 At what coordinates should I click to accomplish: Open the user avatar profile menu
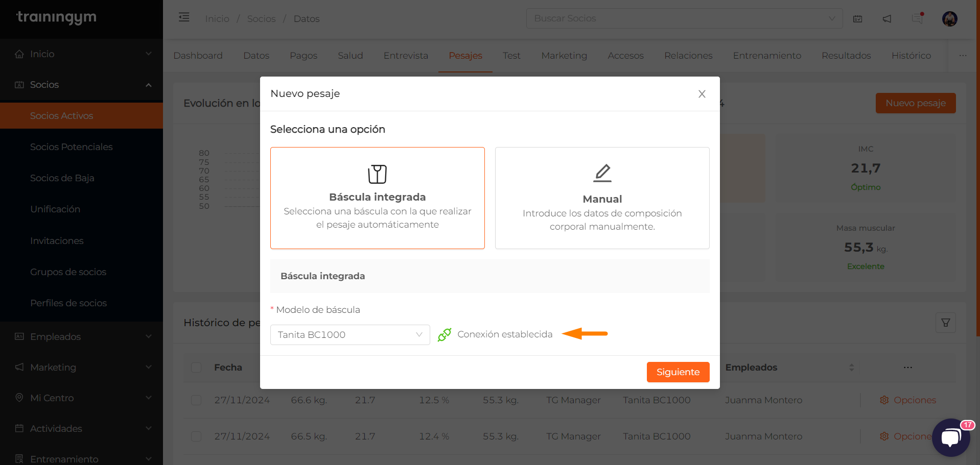click(950, 19)
